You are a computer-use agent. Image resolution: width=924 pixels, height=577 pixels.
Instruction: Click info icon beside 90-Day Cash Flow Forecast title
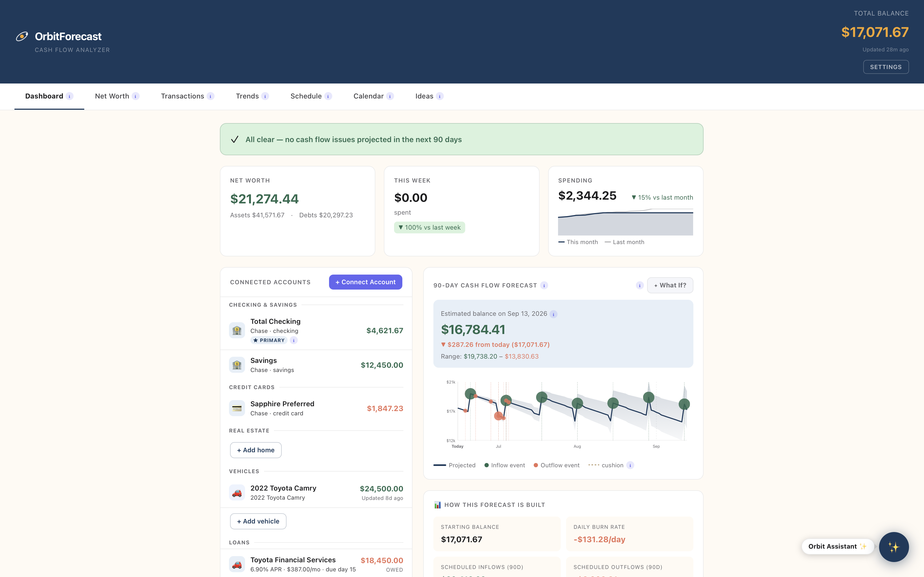click(544, 286)
